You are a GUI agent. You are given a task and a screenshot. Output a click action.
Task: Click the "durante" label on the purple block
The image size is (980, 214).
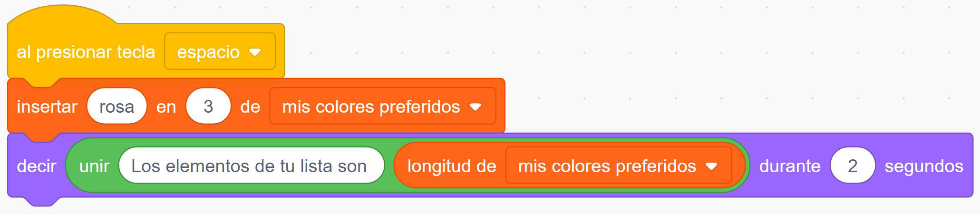tap(789, 166)
